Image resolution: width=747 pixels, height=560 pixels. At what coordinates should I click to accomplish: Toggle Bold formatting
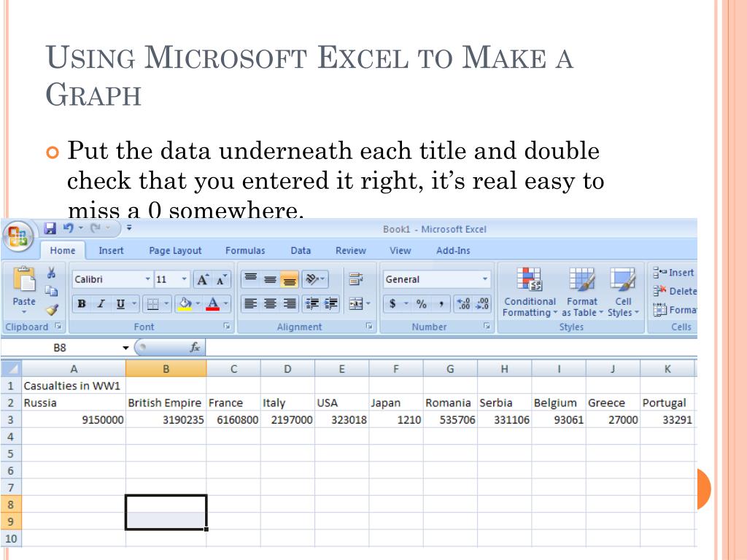[82, 303]
